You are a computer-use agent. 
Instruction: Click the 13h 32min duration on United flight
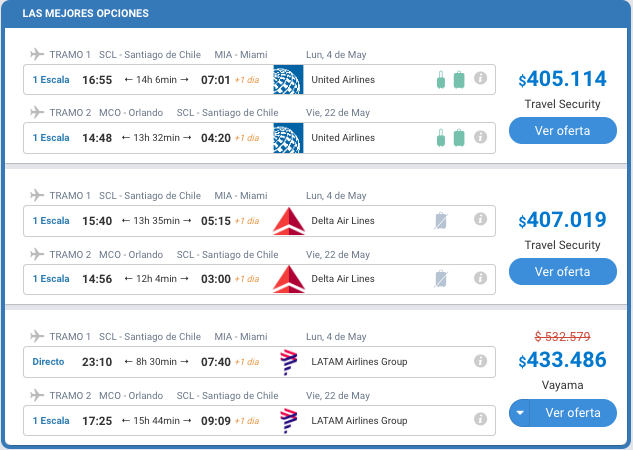(156, 138)
